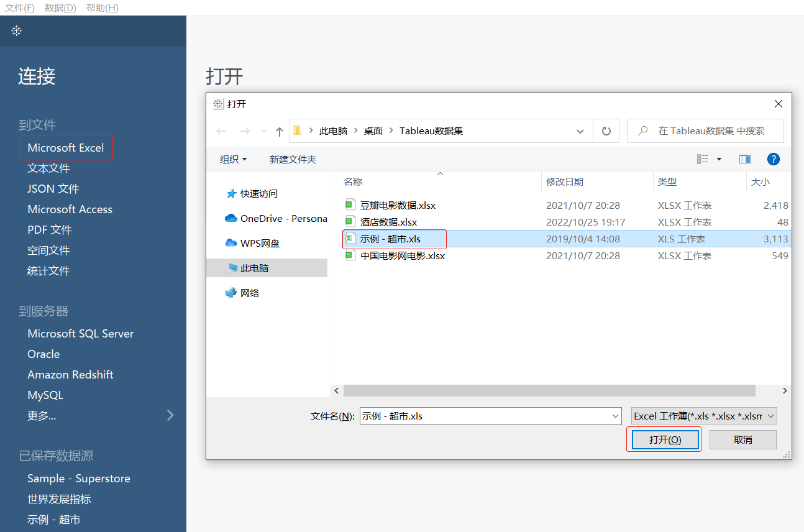Click the file icon of 示例 - 超市.xls

click(350, 239)
